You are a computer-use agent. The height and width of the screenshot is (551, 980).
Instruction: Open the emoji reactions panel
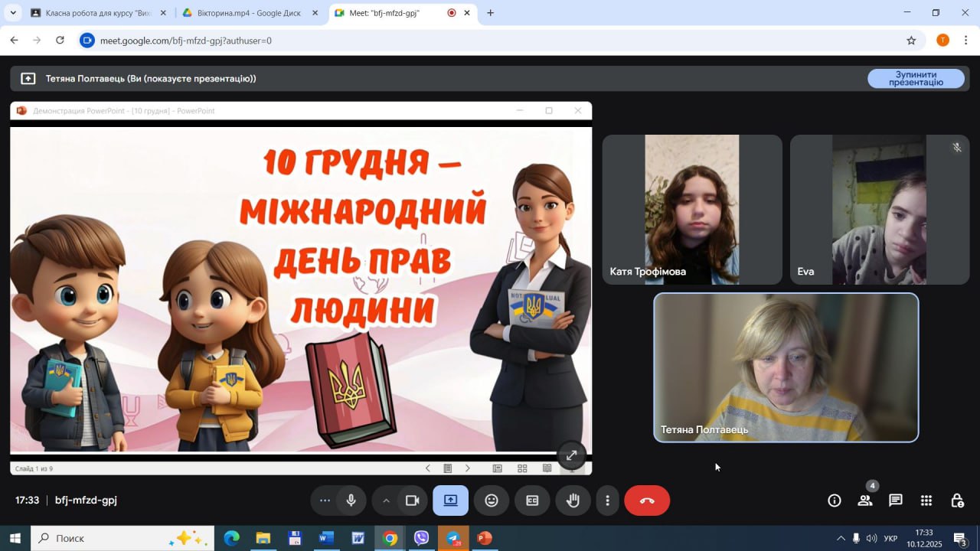(492, 500)
